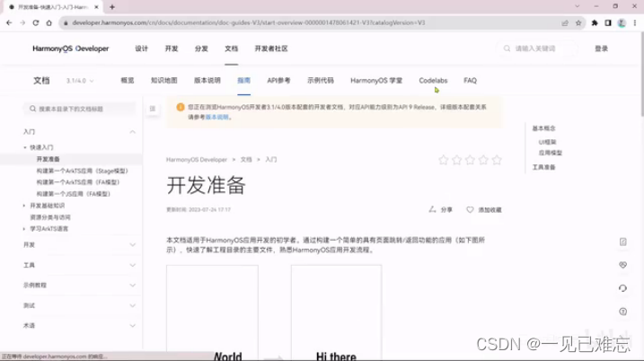644x361 pixels.
Task: Click the orange info notice icon
Action: (181, 107)
